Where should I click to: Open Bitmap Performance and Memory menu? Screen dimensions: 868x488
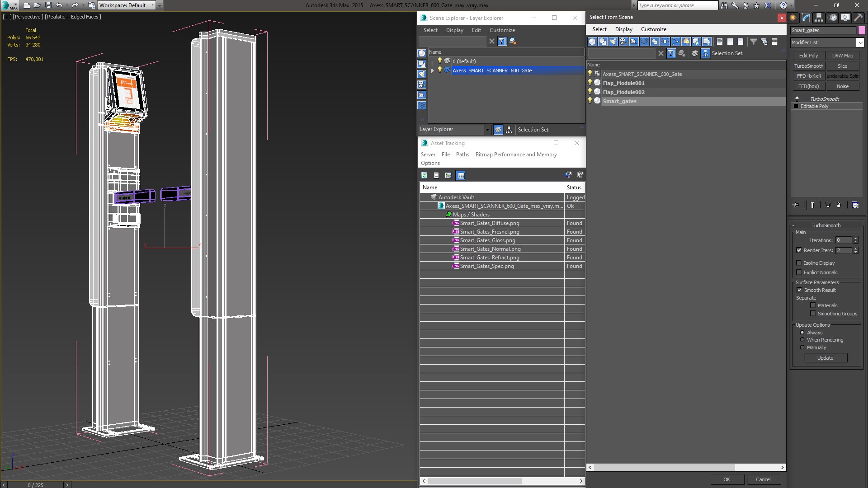pyautogui.click(x=516, y=155)
